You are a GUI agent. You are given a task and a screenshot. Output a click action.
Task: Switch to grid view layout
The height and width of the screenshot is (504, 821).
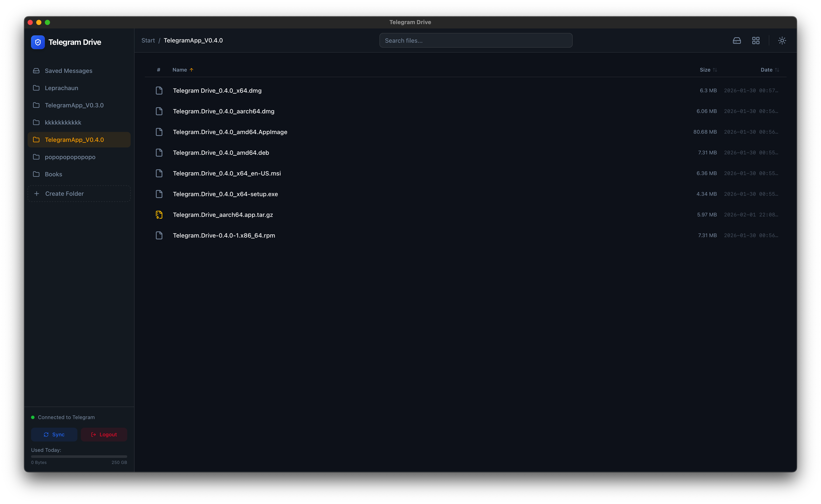click(756, 40)
